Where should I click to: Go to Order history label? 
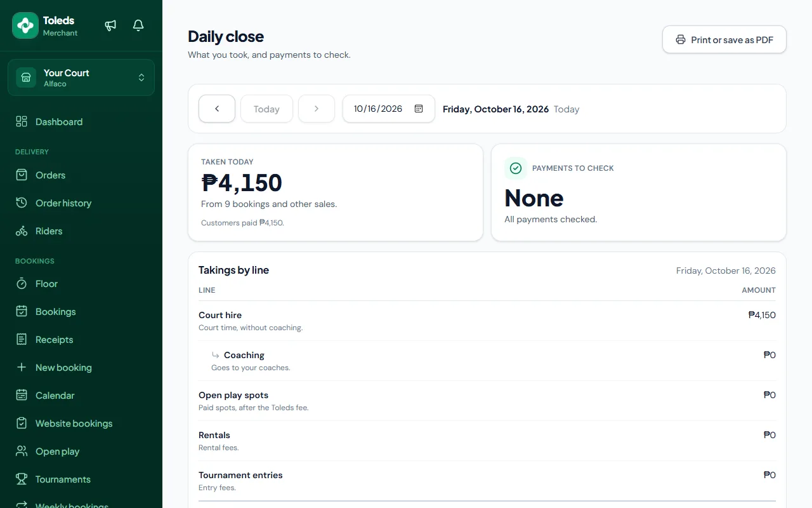pyautogui.click(x=63, y=203)
